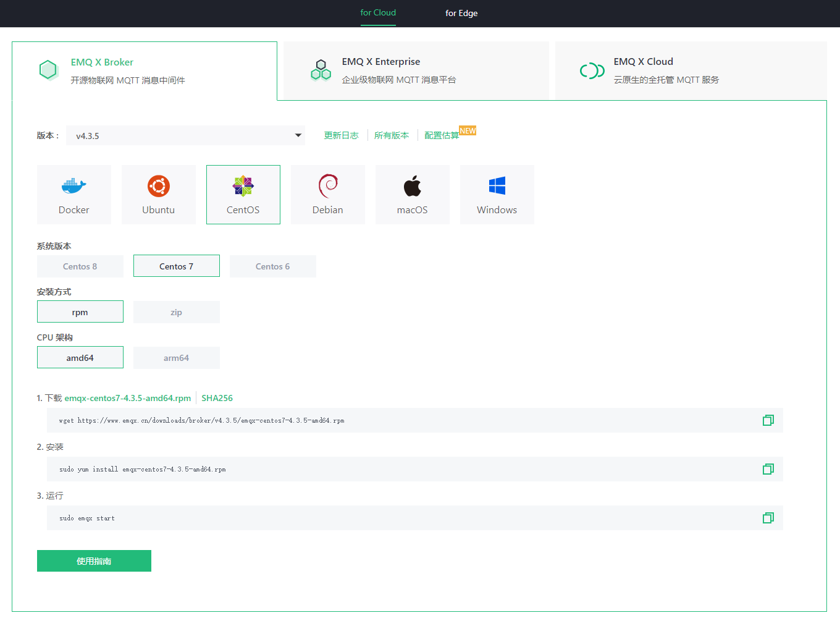Click the EMQ X Broker hexagon icon
Viewport: 840px width, 618px height.
48,70
